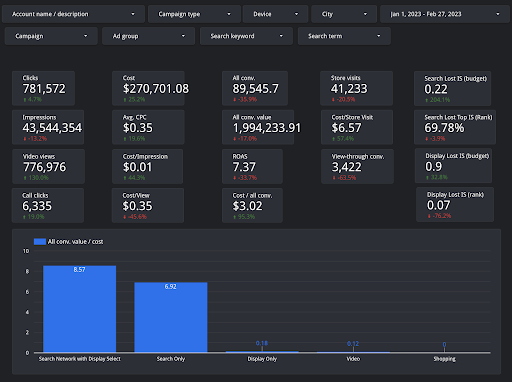Click the blue All conv. value / cost legend swatch

[40, 242]
